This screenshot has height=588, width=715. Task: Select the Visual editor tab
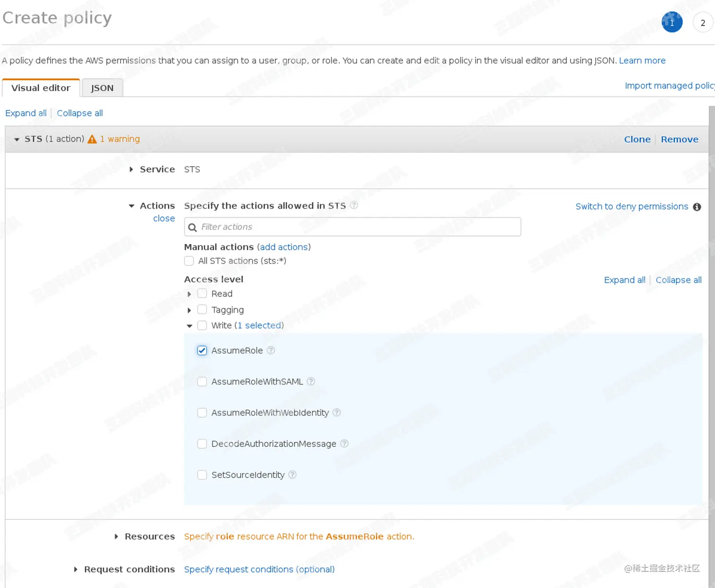click(x=41, y=88)
